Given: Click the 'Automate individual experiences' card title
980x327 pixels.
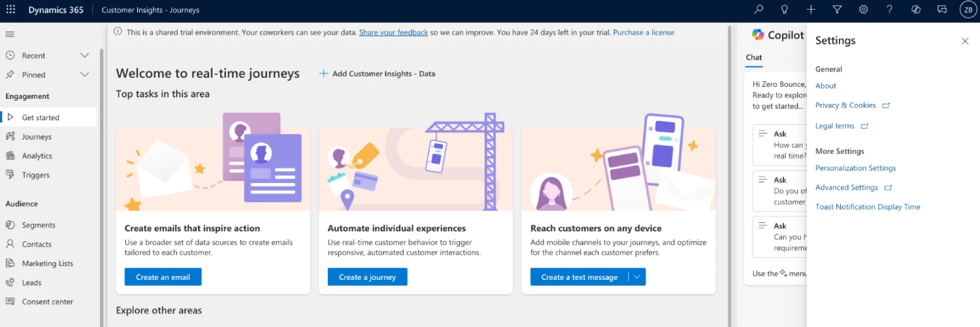Looking at the screenshot, I should point(397,228).
